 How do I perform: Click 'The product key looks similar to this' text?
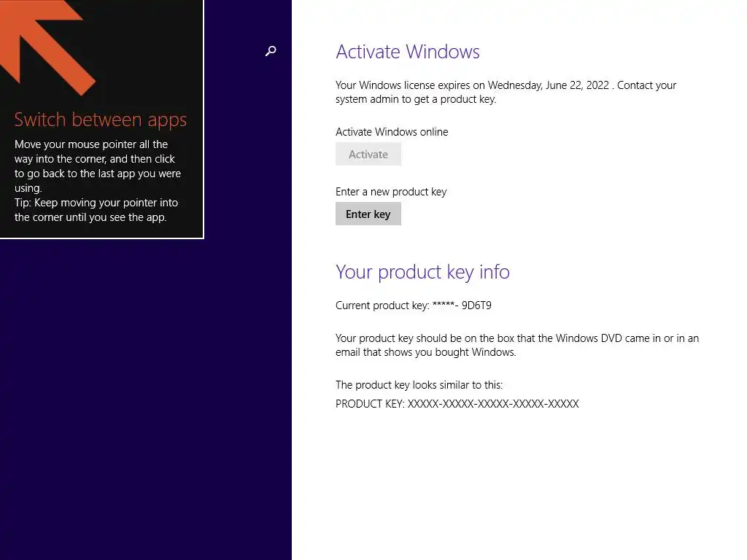click(x=419, y=385)
